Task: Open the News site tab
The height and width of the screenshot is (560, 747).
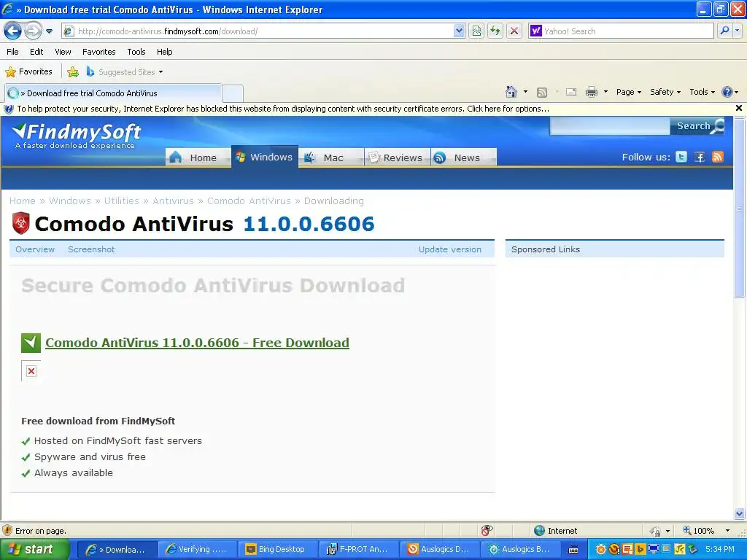Action: pos(463,157)
